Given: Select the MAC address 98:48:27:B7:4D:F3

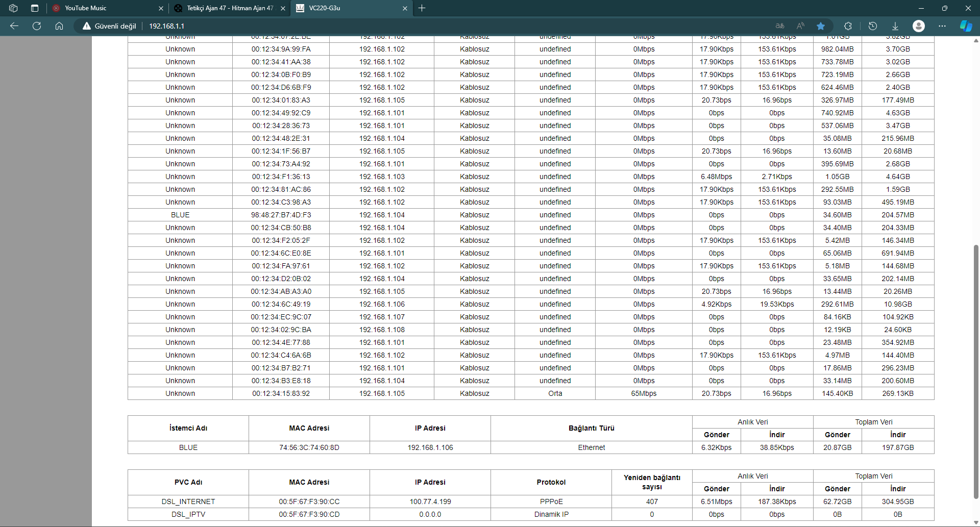Looking at the screenshot, I should (281, 215).
